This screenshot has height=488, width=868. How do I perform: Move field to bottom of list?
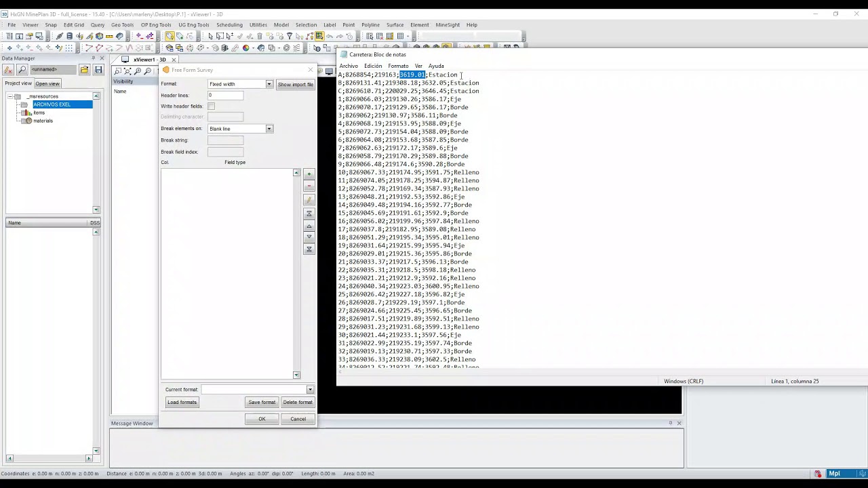[x=309, y=249]
